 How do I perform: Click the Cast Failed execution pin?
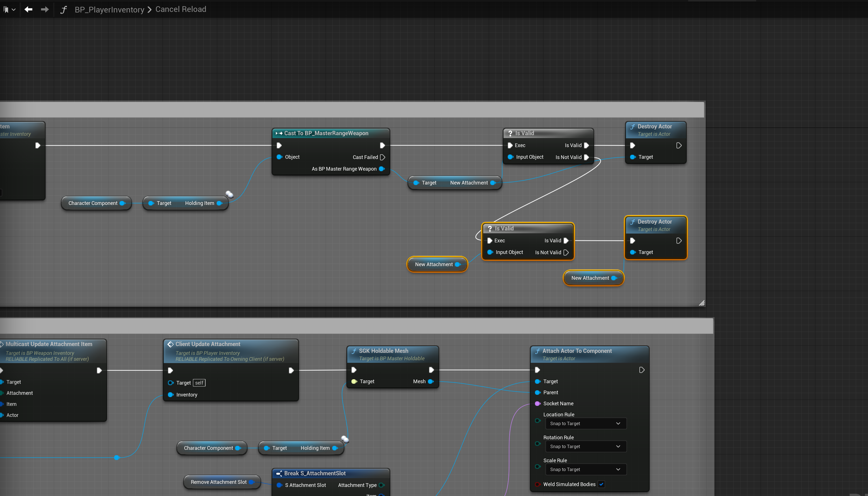tap(382, 157)
